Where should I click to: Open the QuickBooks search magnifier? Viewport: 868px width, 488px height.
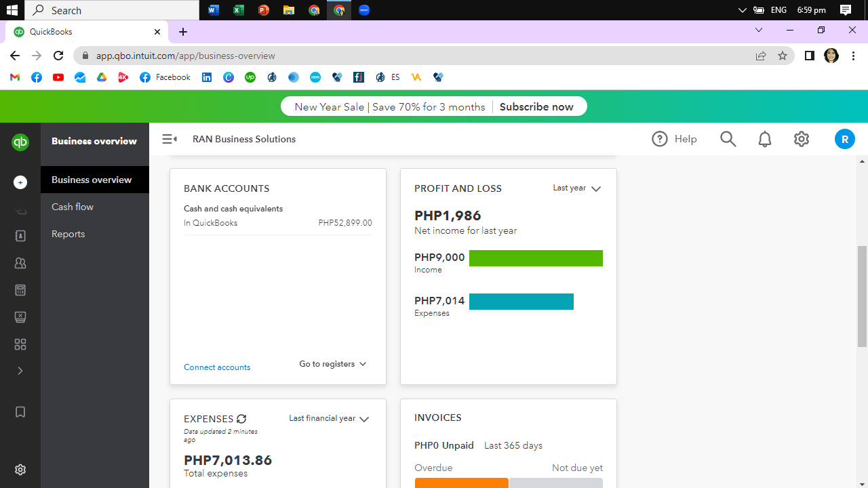tap(728, 139)
